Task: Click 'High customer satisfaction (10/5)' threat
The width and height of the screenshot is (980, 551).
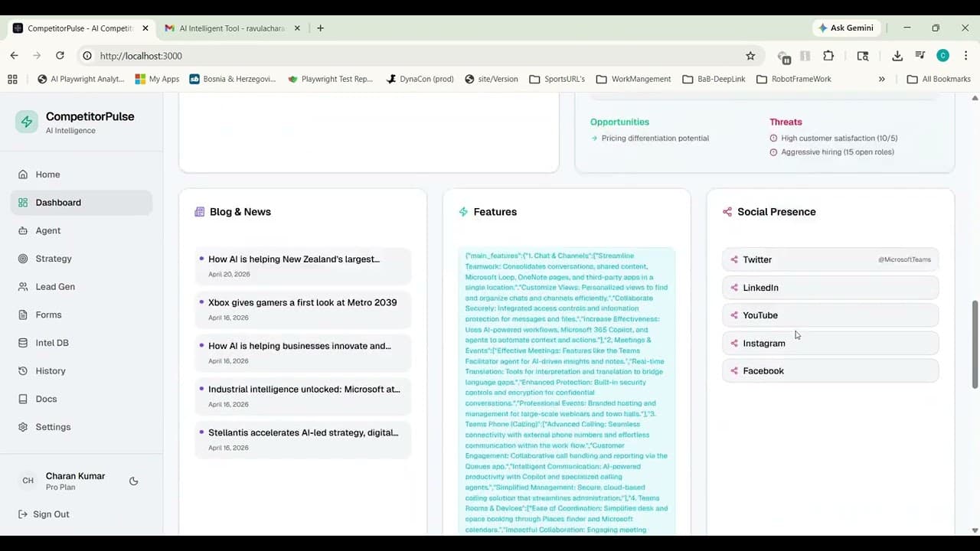Action: (839, 139)
